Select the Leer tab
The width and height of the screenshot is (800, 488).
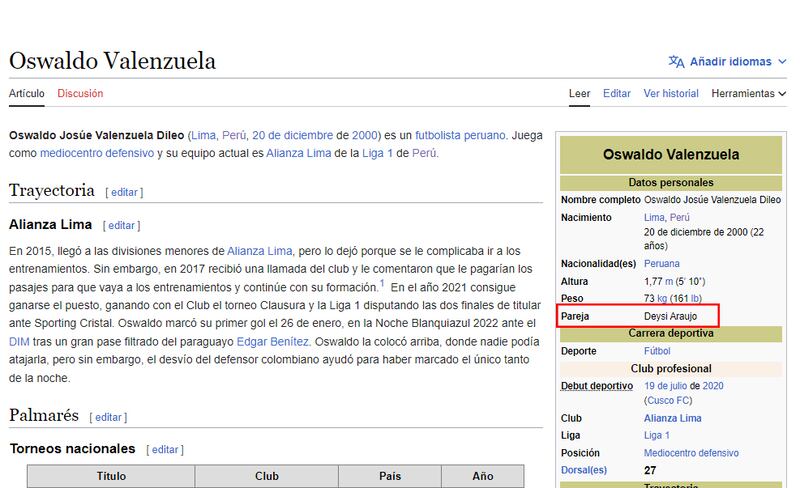(x=579, y=93)
